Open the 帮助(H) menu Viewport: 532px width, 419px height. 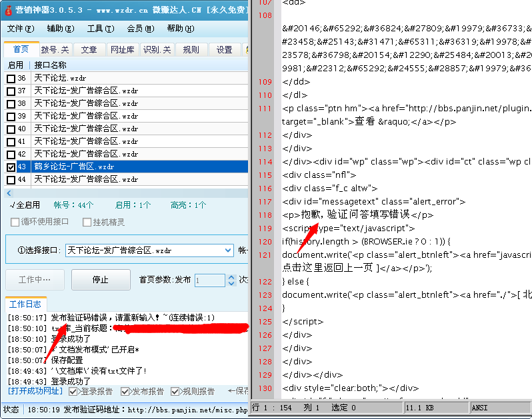pos(181,29)
